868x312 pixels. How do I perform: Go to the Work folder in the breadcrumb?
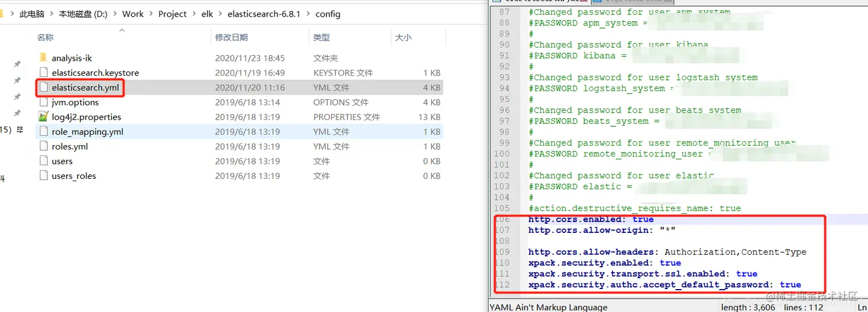[133, 14]
